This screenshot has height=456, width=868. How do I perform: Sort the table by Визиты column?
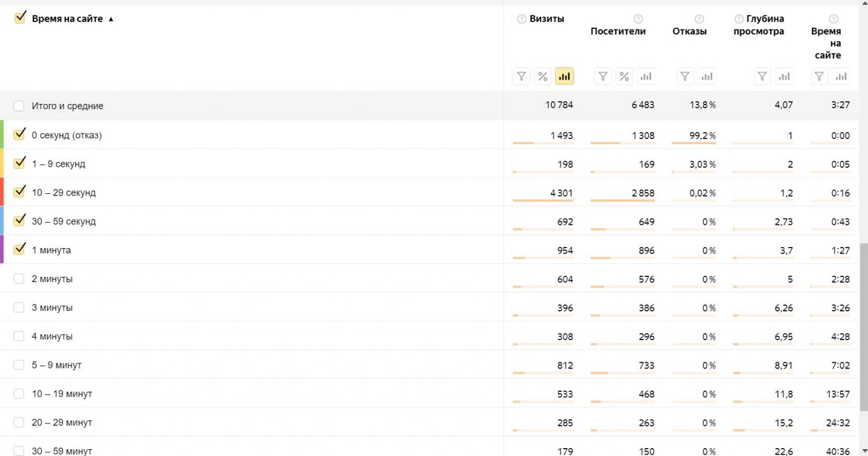(546, 19)
